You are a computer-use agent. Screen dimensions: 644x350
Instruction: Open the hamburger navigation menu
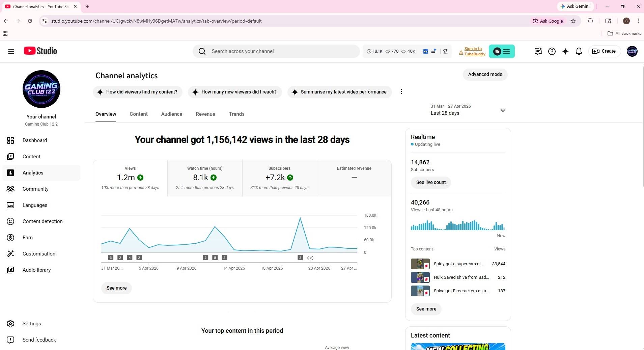coord(11,51)
